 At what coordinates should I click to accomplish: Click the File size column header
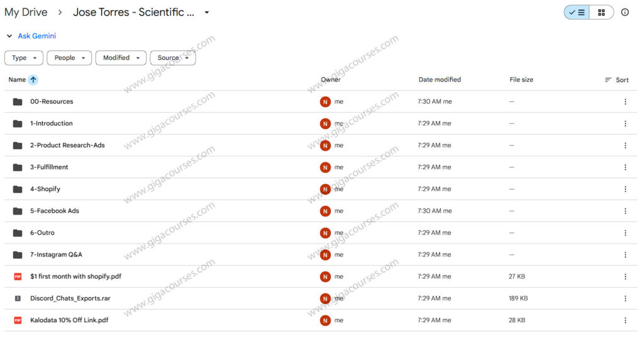pos(521,80)
